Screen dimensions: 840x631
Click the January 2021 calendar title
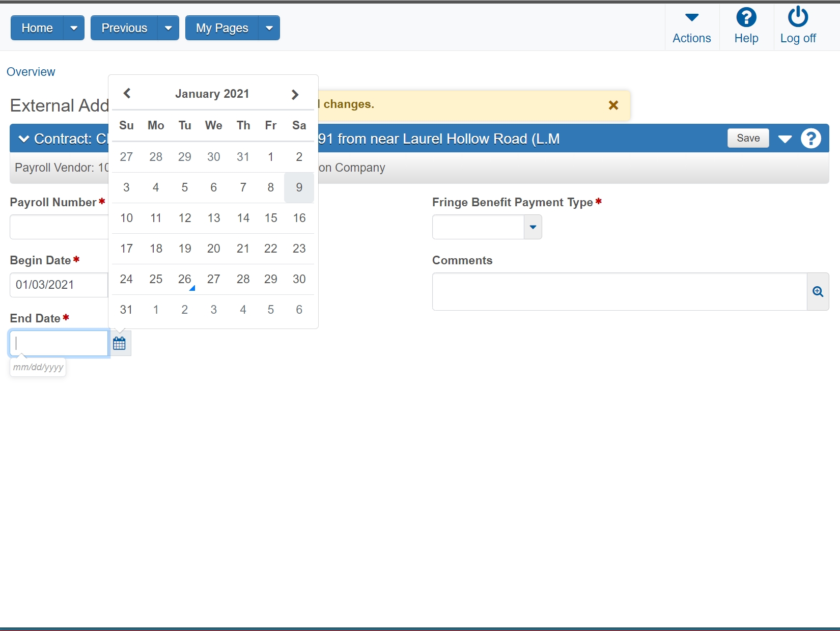pyautogui.click(x=212, y=94)
